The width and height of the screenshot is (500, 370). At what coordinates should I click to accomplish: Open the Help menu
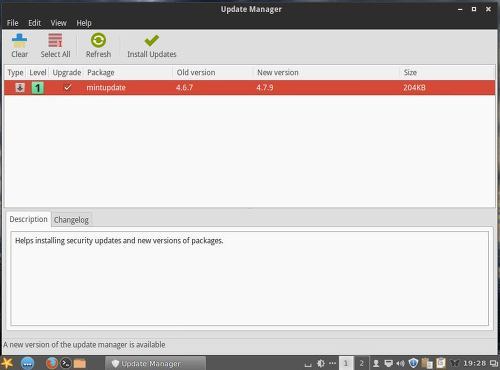(x=84, y=23)
